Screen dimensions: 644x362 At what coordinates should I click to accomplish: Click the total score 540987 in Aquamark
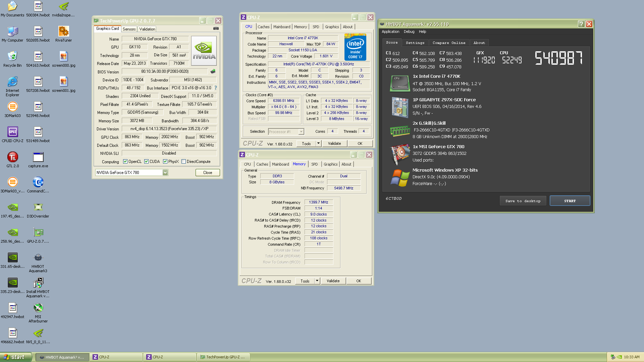pos(558,58)
